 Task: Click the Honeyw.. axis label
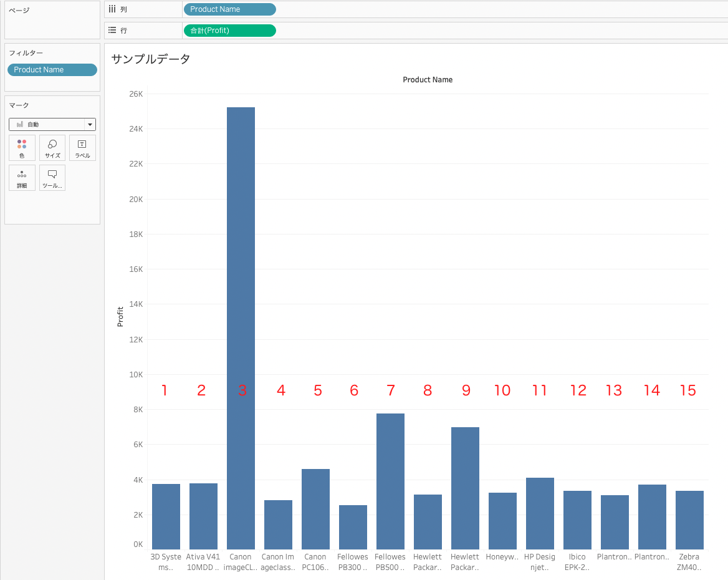[x=502, y=557]
